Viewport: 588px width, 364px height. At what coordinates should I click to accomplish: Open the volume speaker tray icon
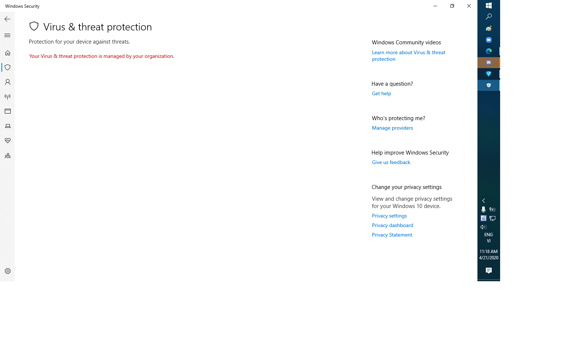[484, 227]
